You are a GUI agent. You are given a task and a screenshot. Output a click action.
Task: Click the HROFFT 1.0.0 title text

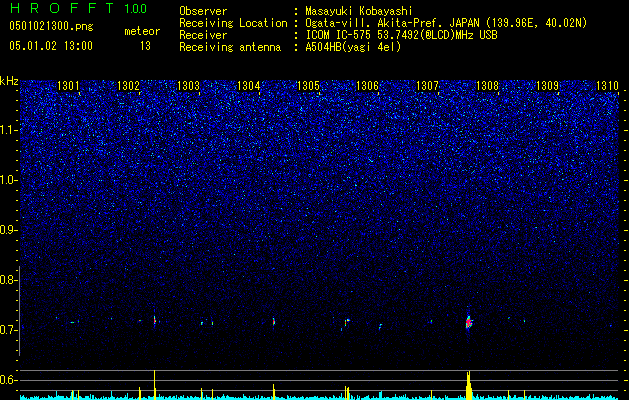[x=78, y=8]
